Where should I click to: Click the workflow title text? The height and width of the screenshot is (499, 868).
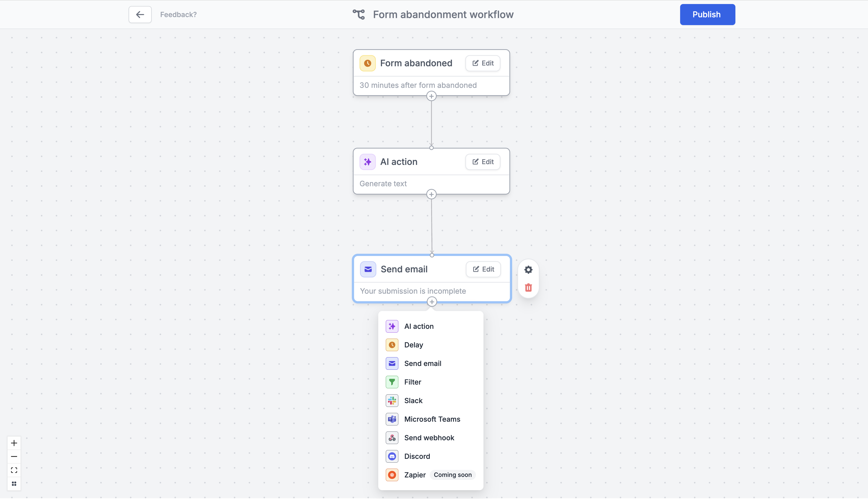tap(443, 14)
